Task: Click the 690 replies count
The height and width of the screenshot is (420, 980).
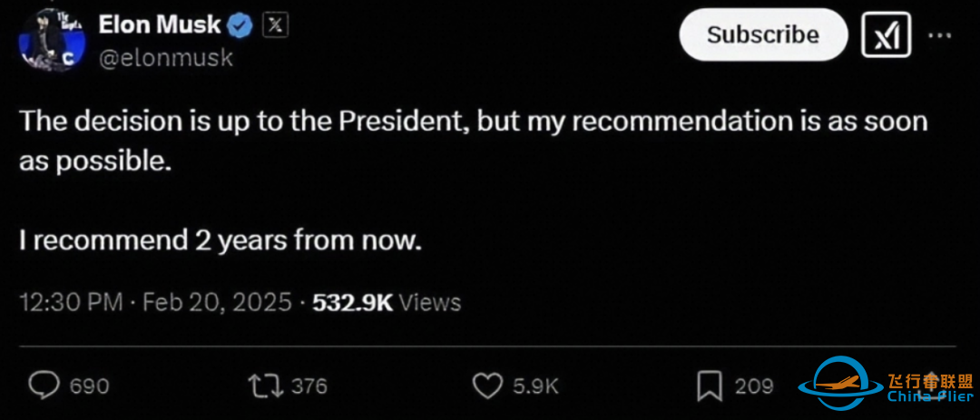Action: click(90, 386)
